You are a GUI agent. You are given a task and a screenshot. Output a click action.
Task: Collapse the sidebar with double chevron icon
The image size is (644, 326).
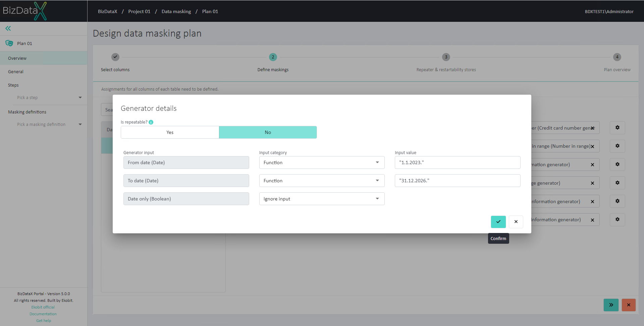[x=8, y=29]
